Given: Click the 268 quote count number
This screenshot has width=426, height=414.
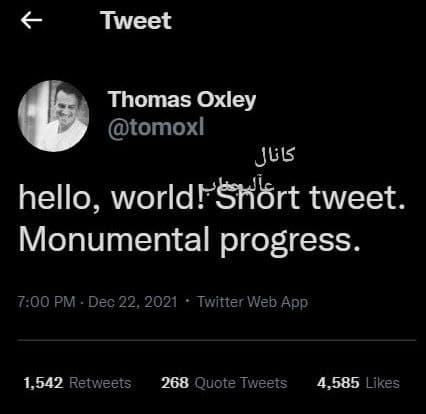Looking at the screenshot, I should pos(175,383).
